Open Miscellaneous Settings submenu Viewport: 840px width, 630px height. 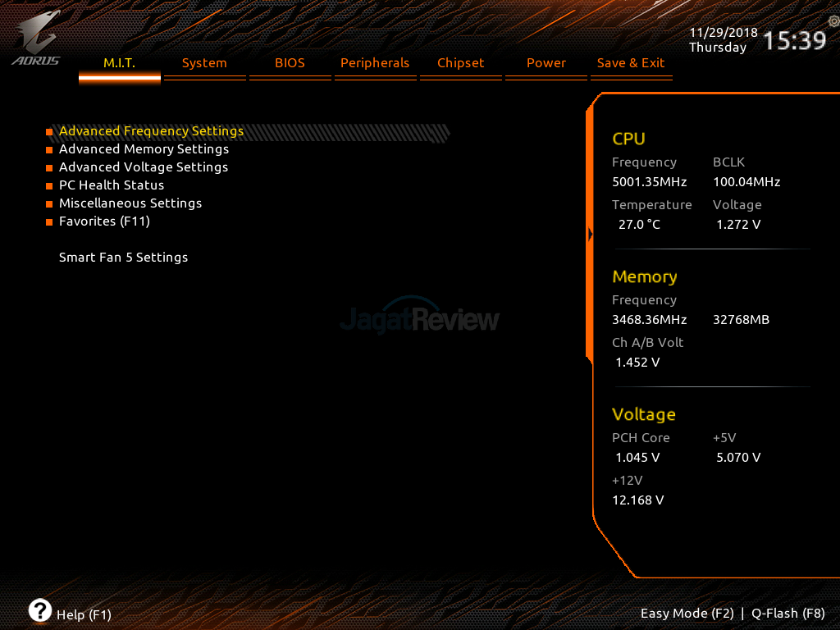130,203
